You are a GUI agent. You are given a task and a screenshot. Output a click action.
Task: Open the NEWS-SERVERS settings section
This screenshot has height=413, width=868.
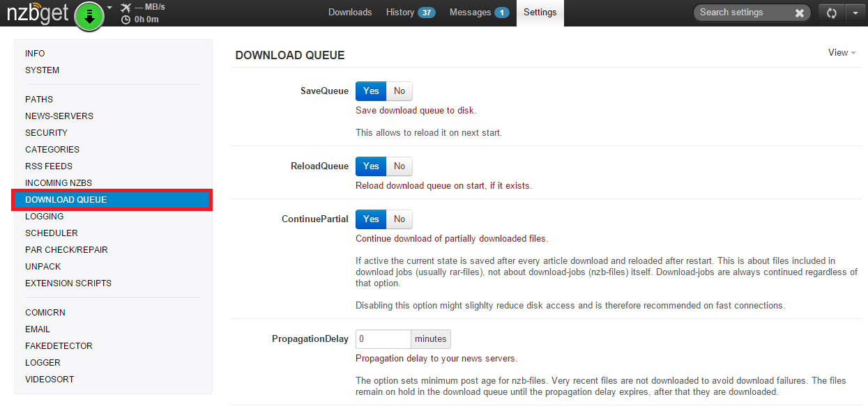point(59,116)
